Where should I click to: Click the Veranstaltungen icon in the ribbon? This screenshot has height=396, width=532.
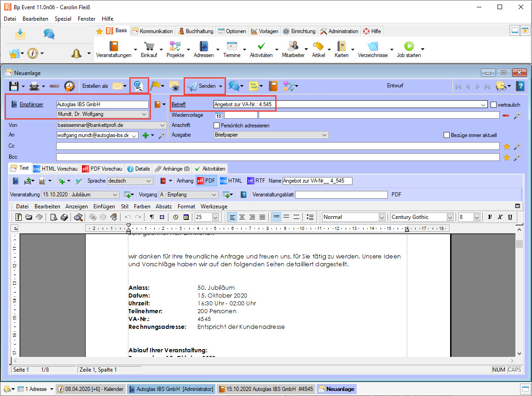113,46
